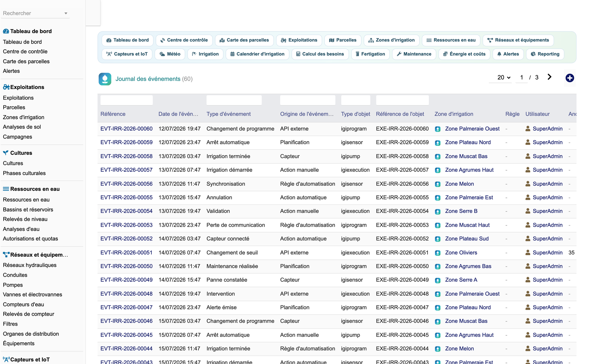Click the Journal des événements droplet icon
Viewport: 589px width, 364px height.
click(105, 79)
